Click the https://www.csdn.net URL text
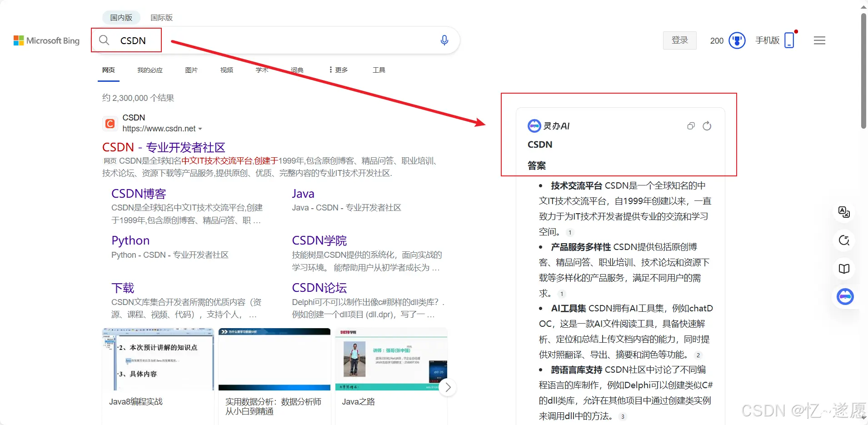This screenshot has width=868, height=425. tap(159, 129)
